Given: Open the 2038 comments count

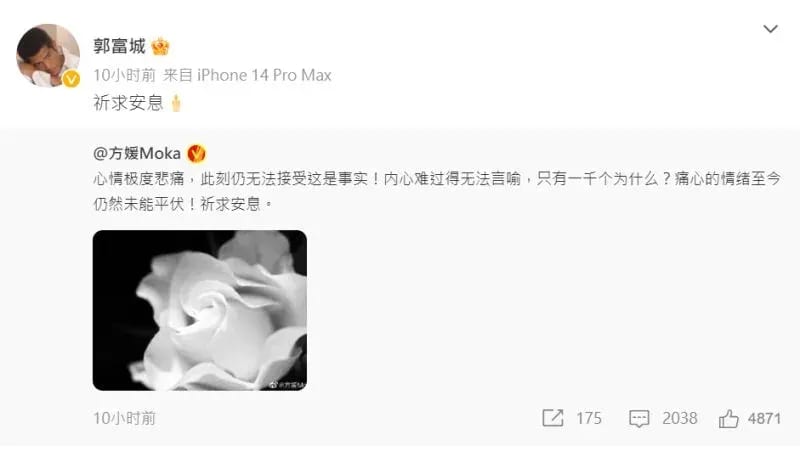Looking at the screenshot, I should coord(680,418).
